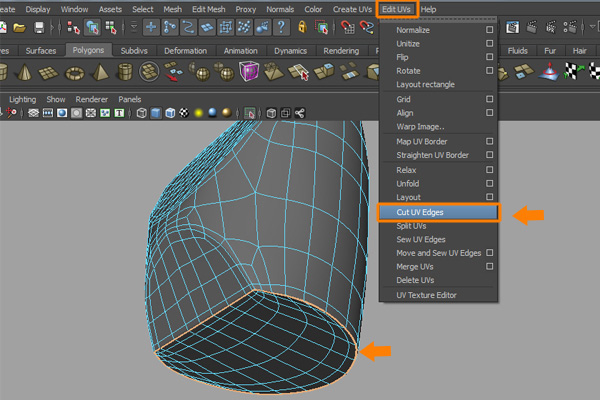Click the option box beside Merge UVs

pyautogui.click(x=489, y=267)
